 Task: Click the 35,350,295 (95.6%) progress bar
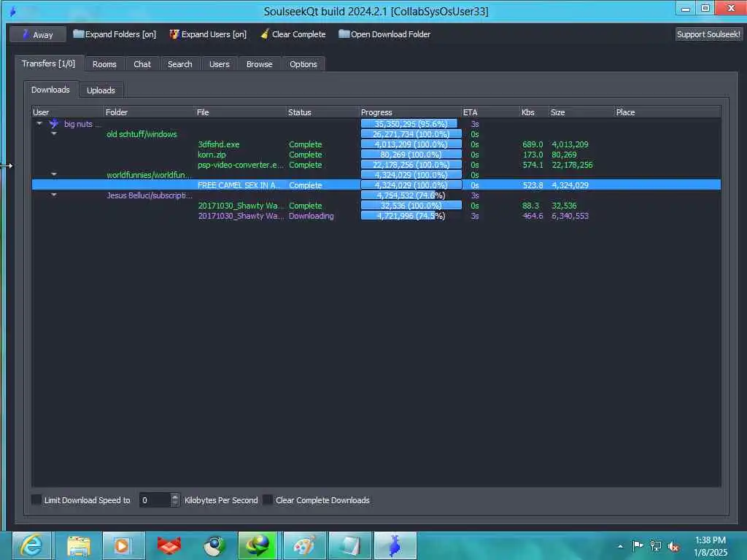click(411, 124)
